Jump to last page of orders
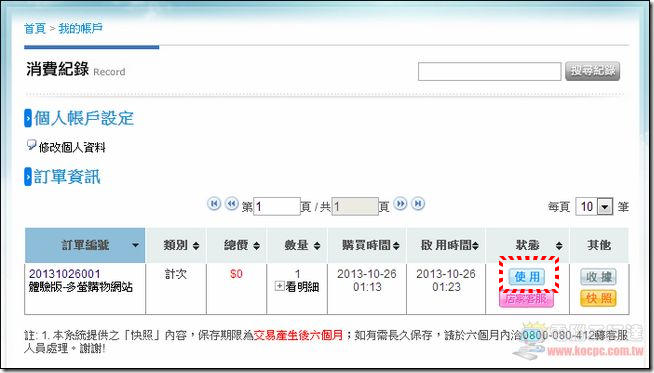654x373 pixels. pyautogui.click(x=418, y=204)
